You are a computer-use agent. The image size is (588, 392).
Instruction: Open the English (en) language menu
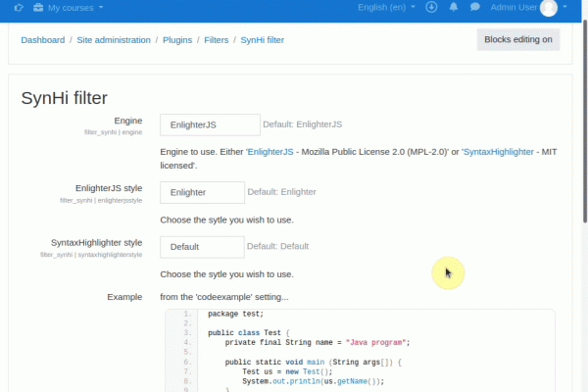pyautogui.click(x=387, y=7)
